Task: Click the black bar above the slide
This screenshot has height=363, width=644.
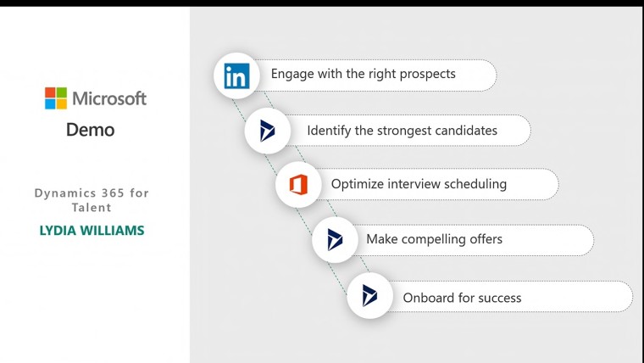Action: click(322, 3)
